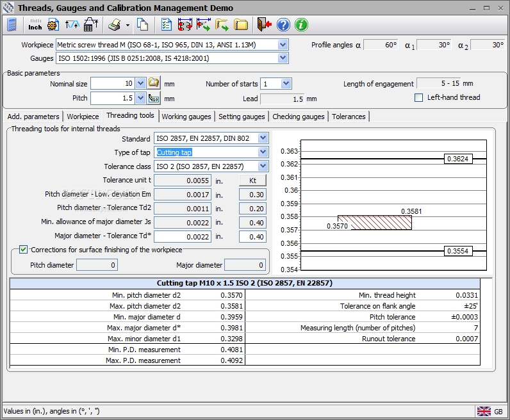Viewport: 510px width, 420px height.
Task: Expand the Workpiece thread type dropdown
Action: (x=283, y=45)
